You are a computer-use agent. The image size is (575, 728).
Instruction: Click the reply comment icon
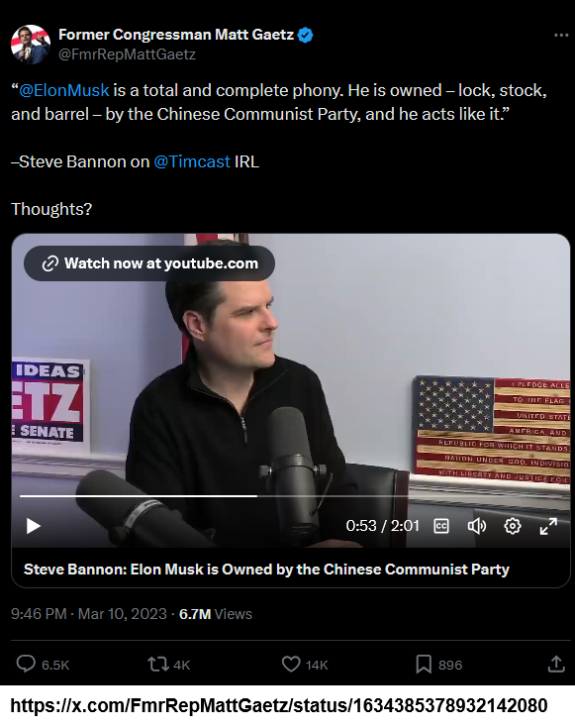pos(26,664)
